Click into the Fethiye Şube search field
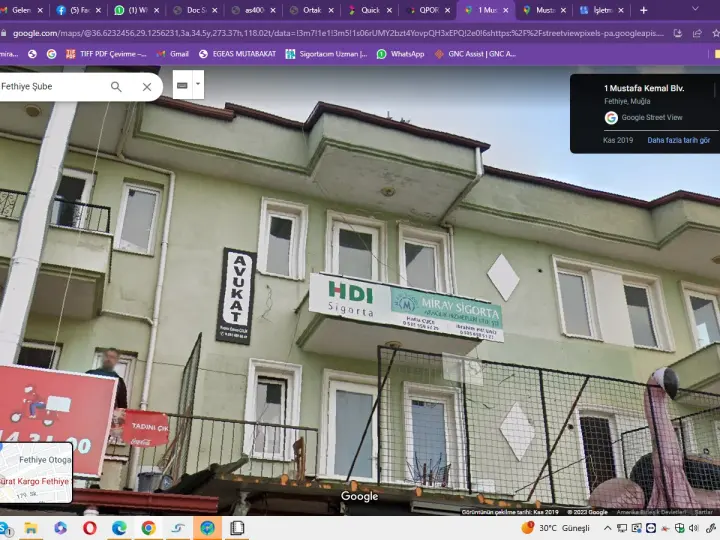The image size is (720, 540). click(x=51, y=86)
